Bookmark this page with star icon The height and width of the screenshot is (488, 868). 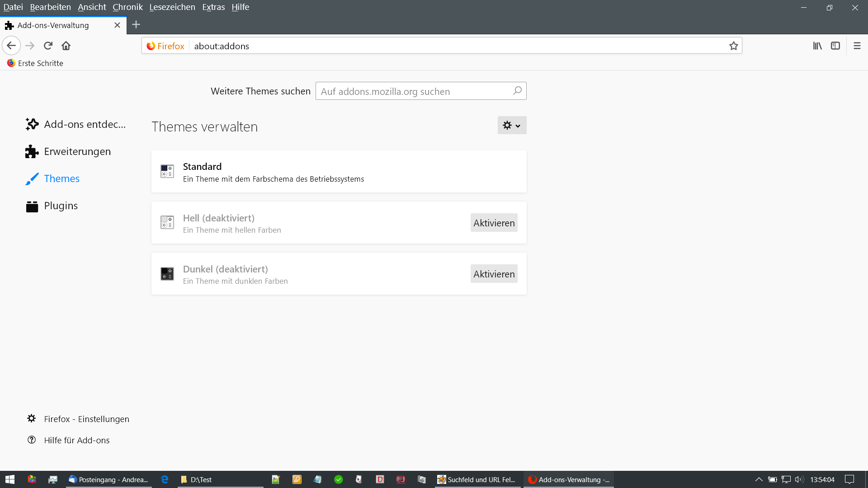tap(733, 46)
